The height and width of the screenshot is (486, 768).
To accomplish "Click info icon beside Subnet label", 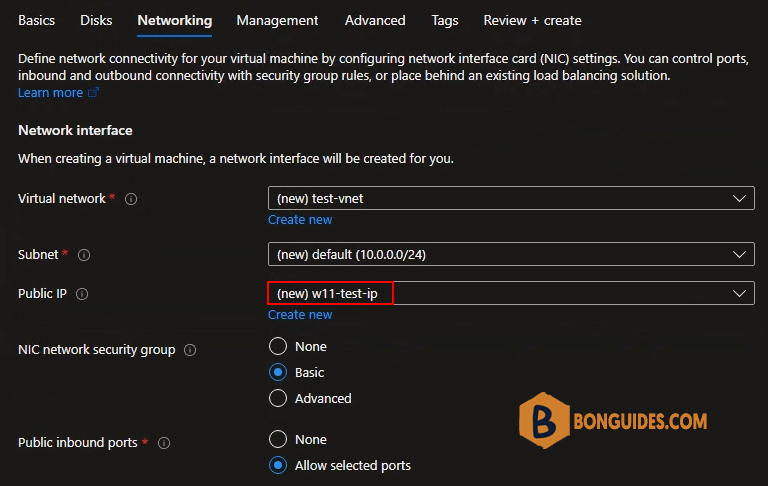I will (x=84, y=255).
